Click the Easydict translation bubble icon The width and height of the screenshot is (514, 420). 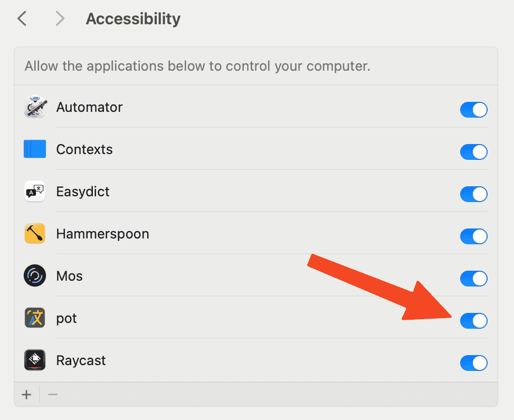(35, 191)
